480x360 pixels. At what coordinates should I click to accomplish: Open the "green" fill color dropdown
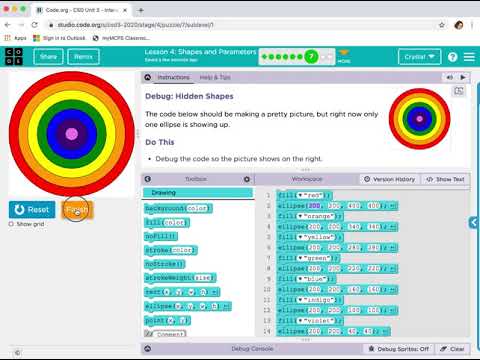point(300,258)
